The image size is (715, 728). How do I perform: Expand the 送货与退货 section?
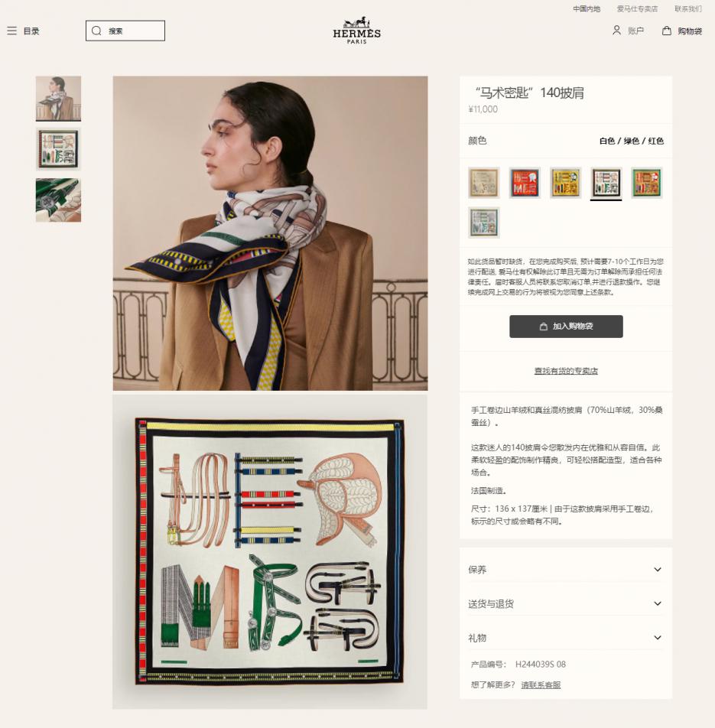pyautogui.click(x=566, y=603)
